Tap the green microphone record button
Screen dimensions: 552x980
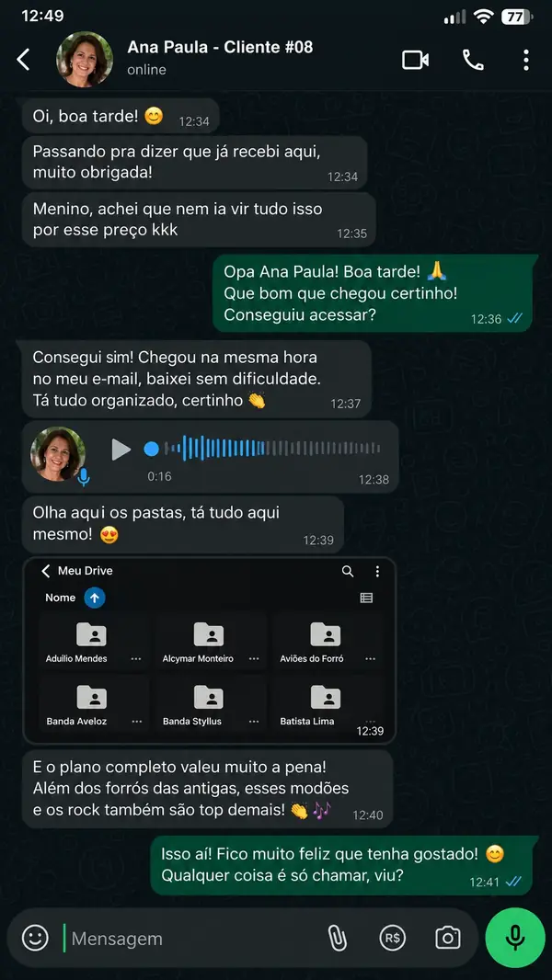(x=515, y=938)
